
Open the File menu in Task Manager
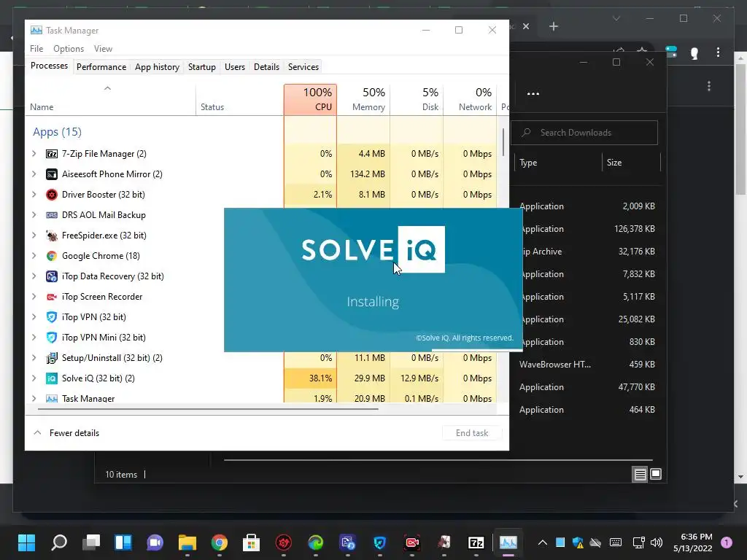[36, 49]
